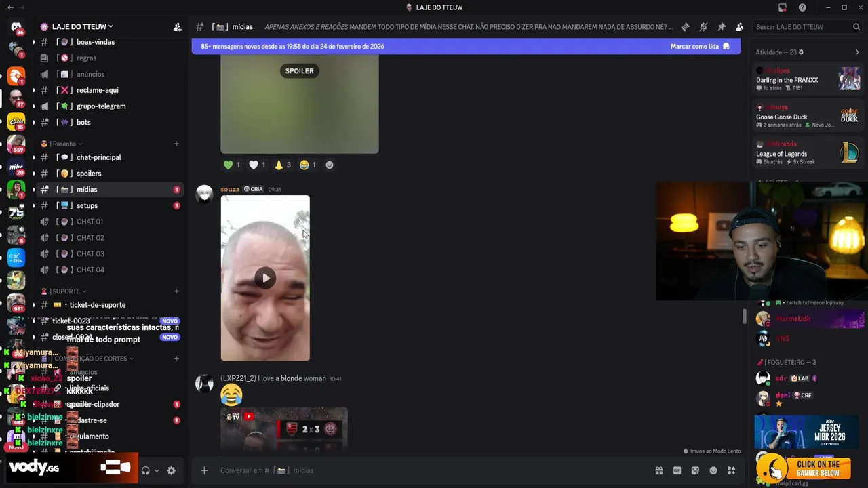This screenshot has height=488, width=868.
Task: Expand Atividade panel chevron
Action: coord(857,52)
